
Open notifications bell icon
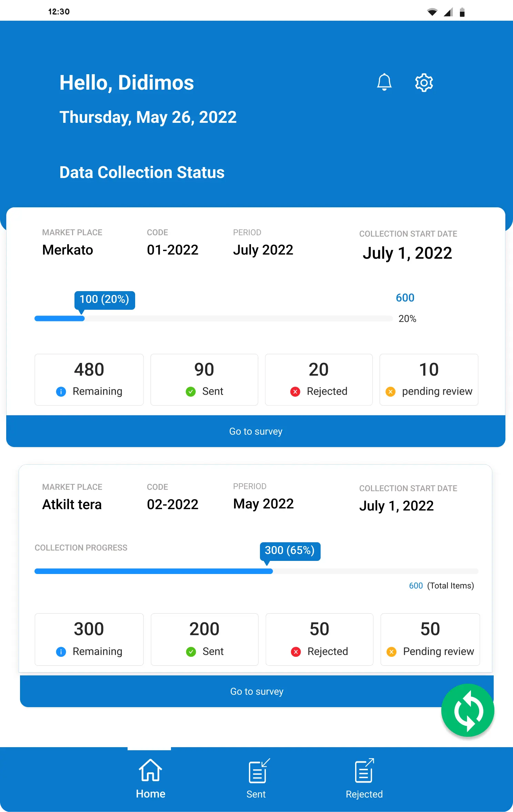[384, 82]
